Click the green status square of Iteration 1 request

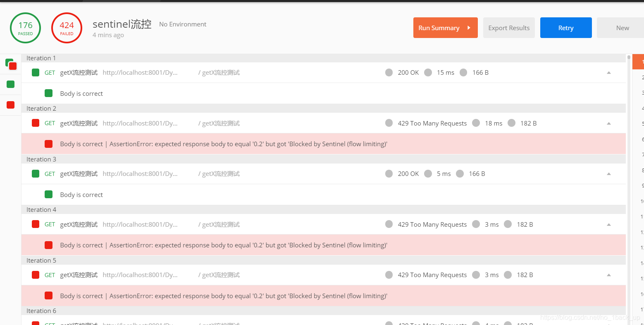coord(36,73)
